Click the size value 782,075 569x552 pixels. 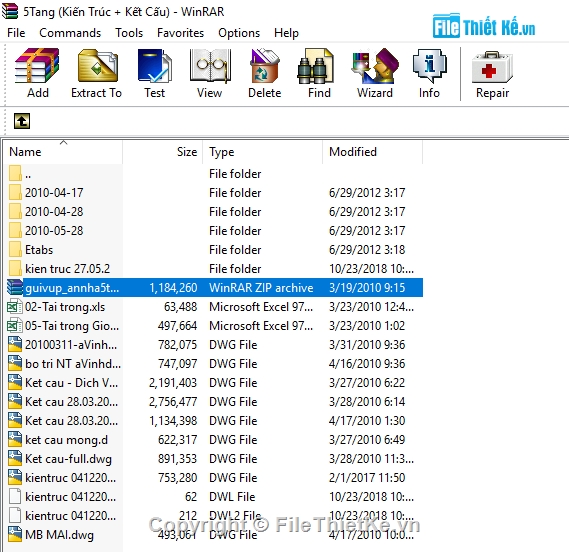click(x=177, y=344)
